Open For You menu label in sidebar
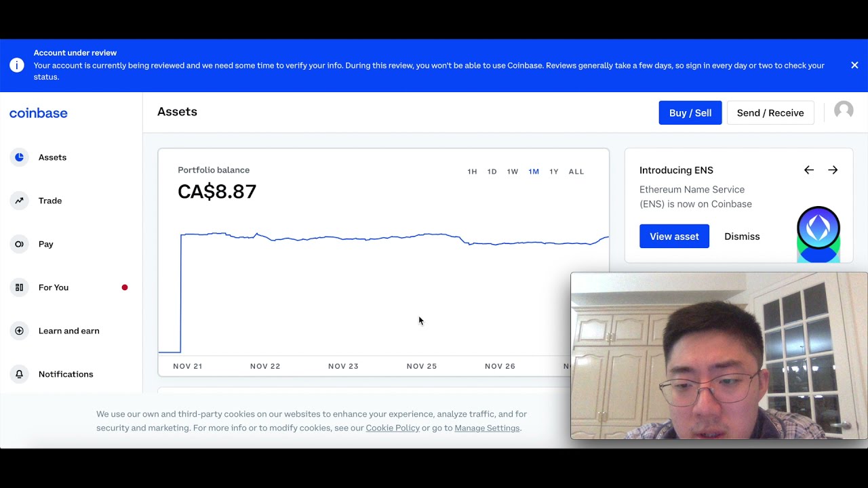 tap(54, 287)
